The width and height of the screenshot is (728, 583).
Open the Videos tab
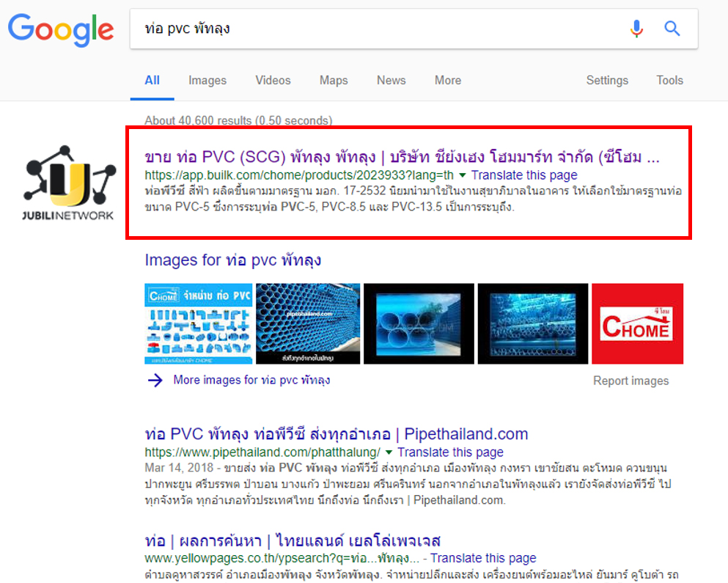pos(273,81)
